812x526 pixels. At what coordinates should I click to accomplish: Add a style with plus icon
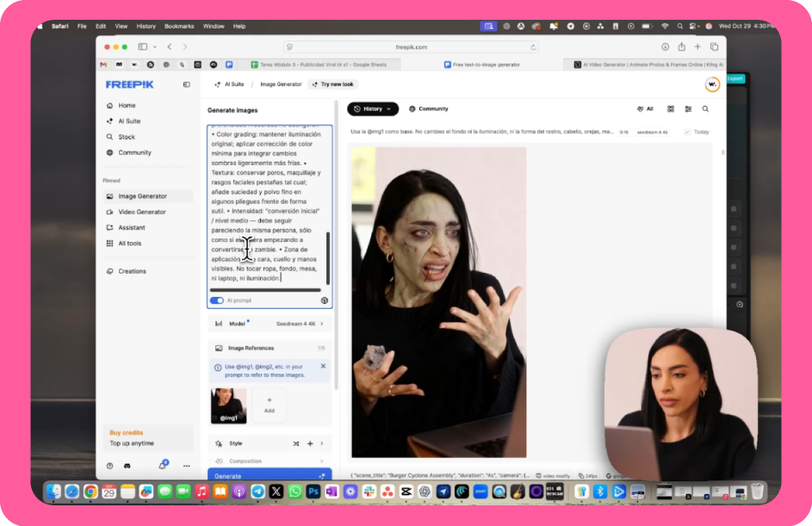tap(310, 443)
